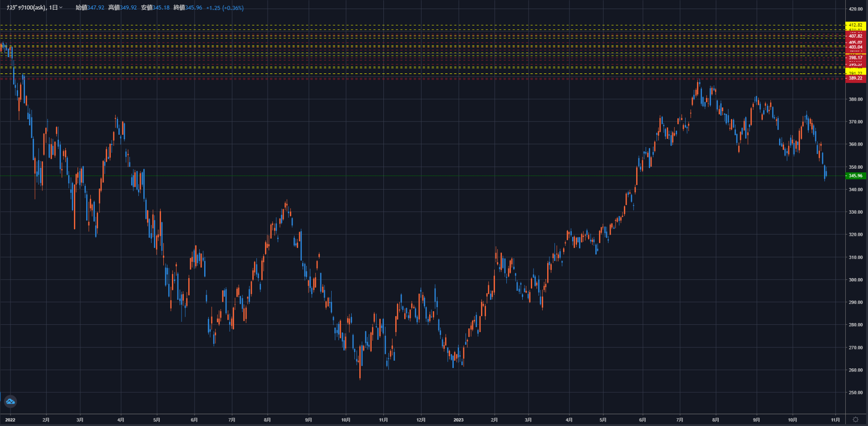Click the 350.00 price axis label

point(856,167)
